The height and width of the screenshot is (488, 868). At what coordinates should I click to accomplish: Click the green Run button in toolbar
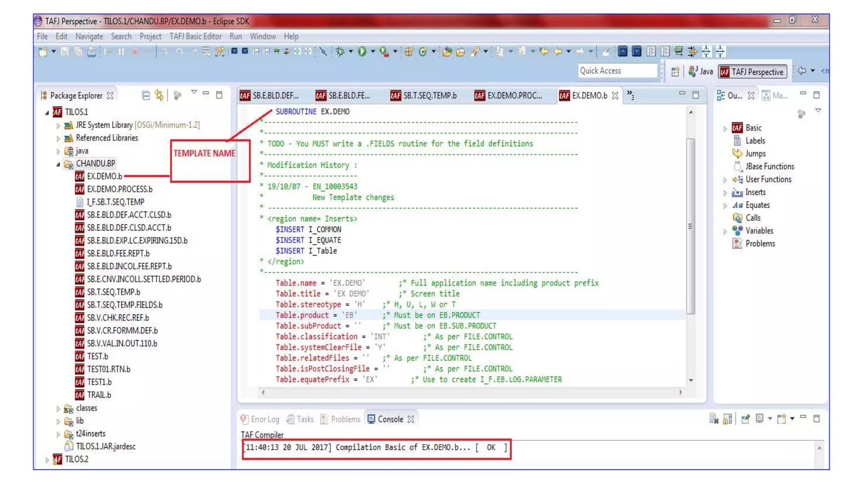[x=362, y=52]
